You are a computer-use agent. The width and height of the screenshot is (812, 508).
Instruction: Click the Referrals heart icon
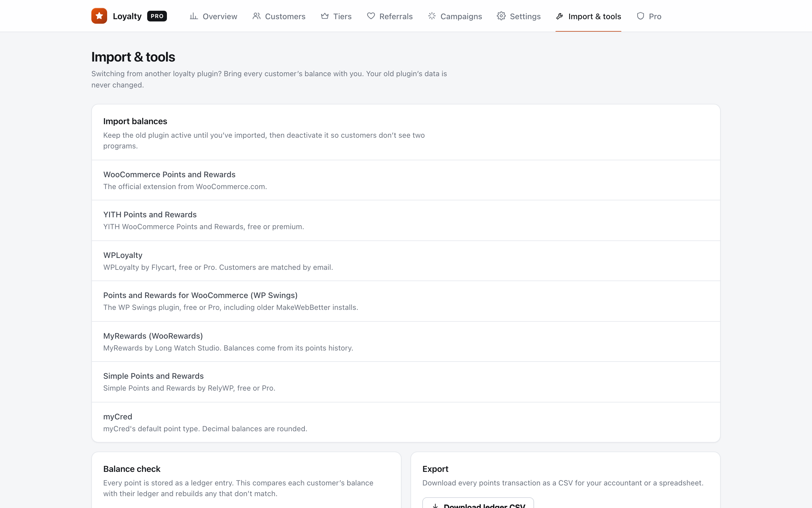[371, 16]
